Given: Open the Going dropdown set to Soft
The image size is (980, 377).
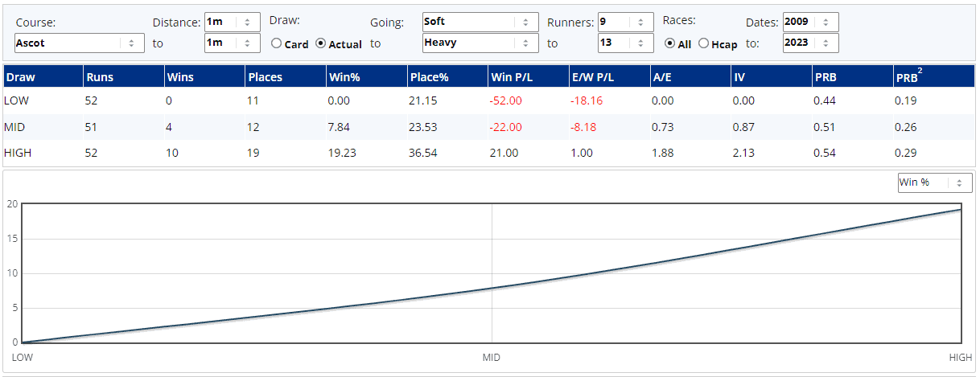Looking at the screenshot, I should 480,22.
